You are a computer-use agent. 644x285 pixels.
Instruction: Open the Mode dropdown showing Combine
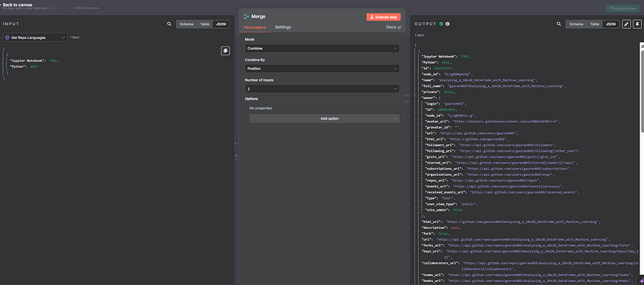coord(322,49)
